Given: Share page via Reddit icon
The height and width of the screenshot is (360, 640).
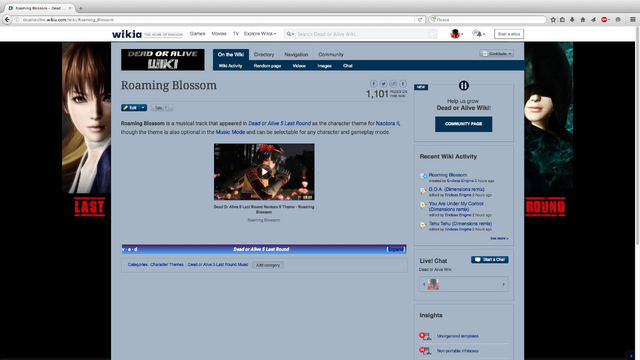Looking at the screenshot, I should coord(393,84).
